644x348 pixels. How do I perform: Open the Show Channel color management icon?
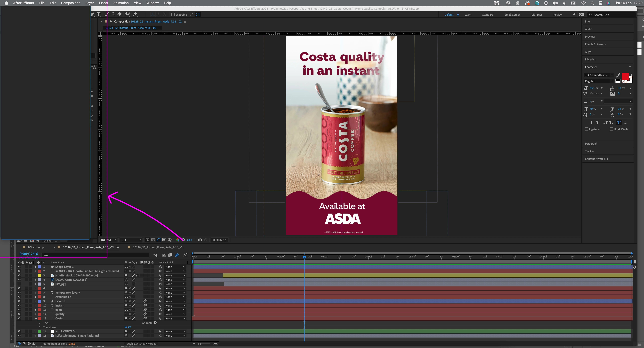point(178,240)
